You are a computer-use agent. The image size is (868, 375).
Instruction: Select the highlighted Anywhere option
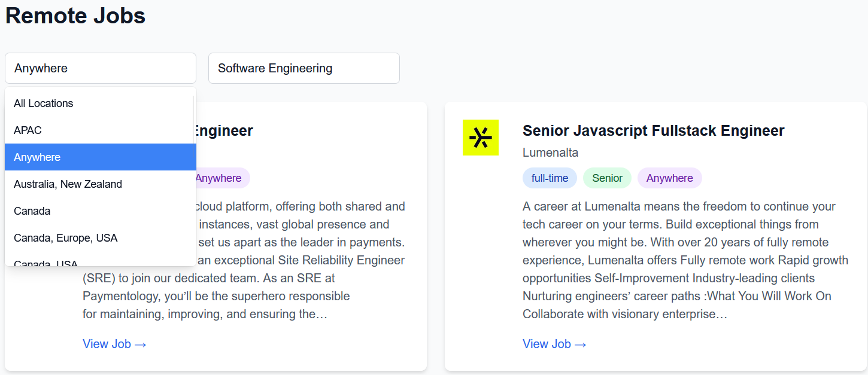pos(37,157)
